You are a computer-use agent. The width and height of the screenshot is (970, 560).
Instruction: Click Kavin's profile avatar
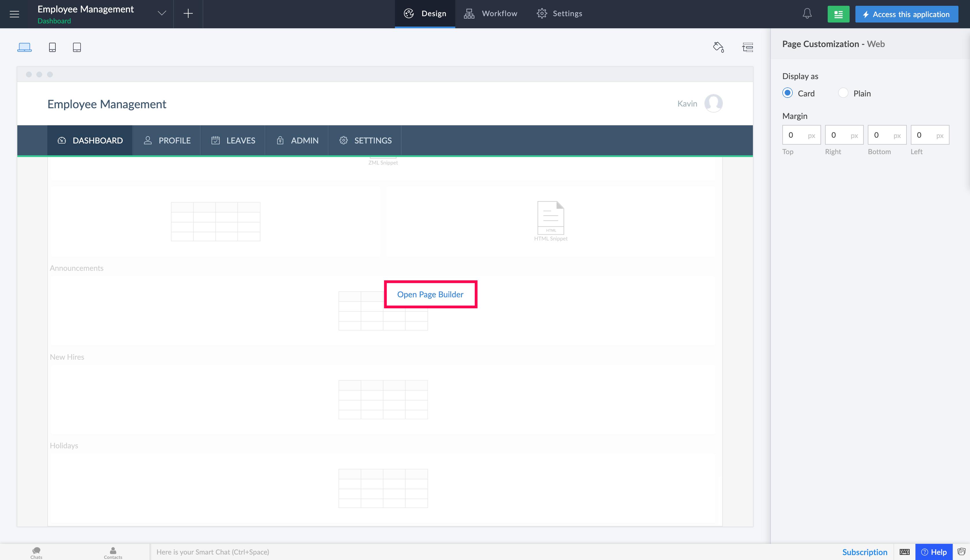coord(713,103)
